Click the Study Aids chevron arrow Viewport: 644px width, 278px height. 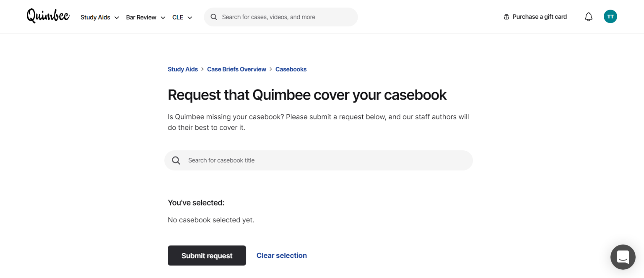(117, 18)
